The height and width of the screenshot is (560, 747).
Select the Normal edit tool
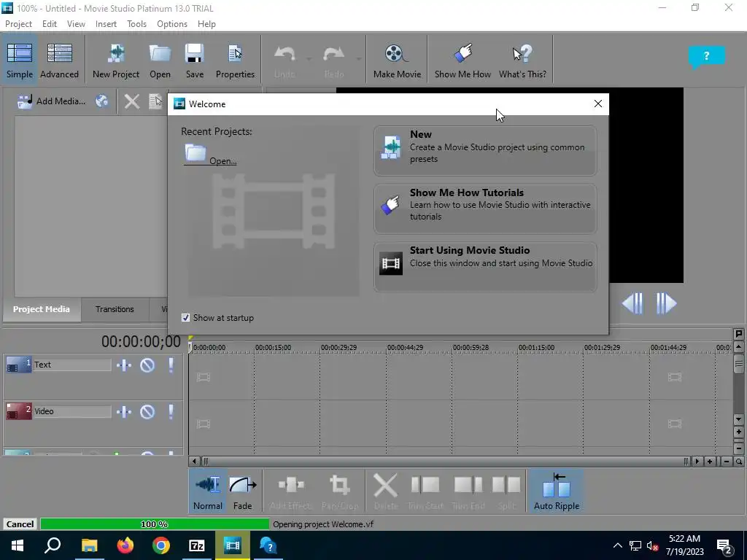click(208, 491)
